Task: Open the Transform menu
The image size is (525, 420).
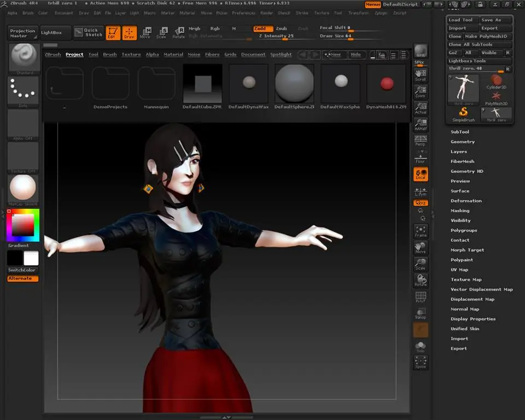Action: [358, 13]
